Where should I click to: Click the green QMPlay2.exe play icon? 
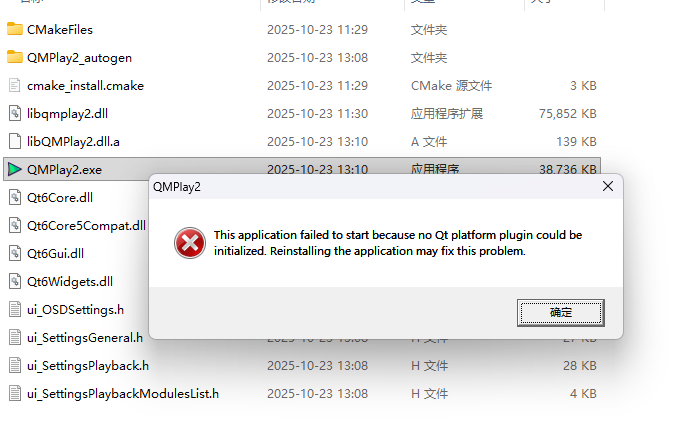(15, 169)
